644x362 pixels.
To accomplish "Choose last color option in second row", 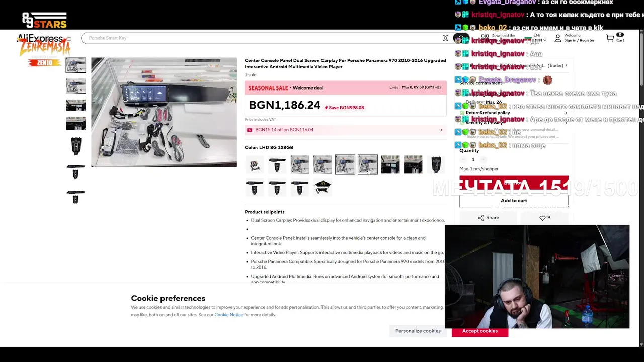I will (323, 187).
